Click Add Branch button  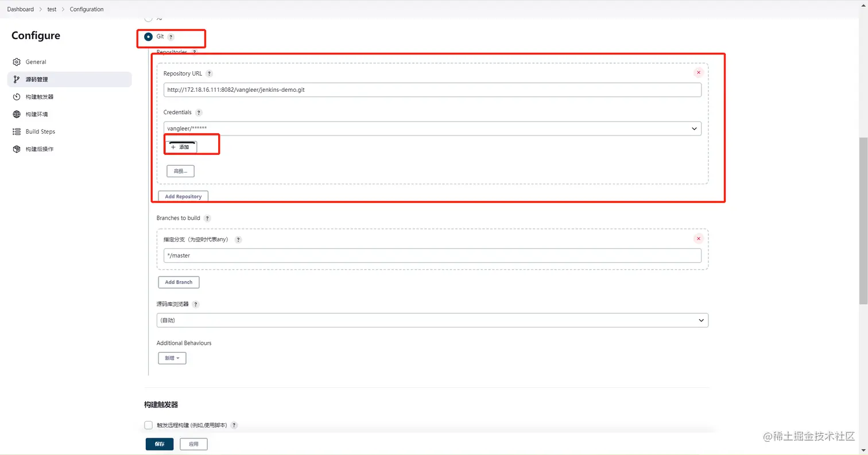coord(179,282)
